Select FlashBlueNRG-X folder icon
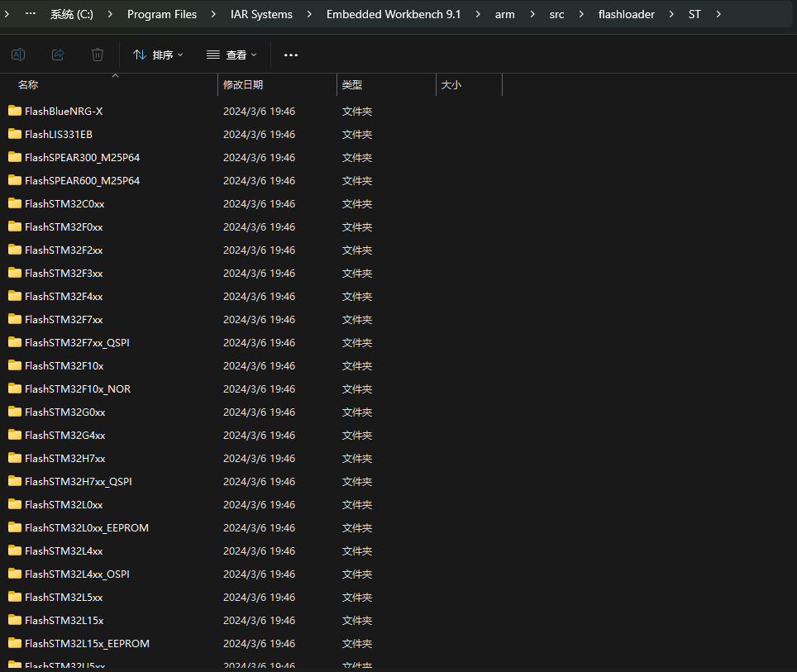This screenshot has width=797, height=672. coord(15,111)
